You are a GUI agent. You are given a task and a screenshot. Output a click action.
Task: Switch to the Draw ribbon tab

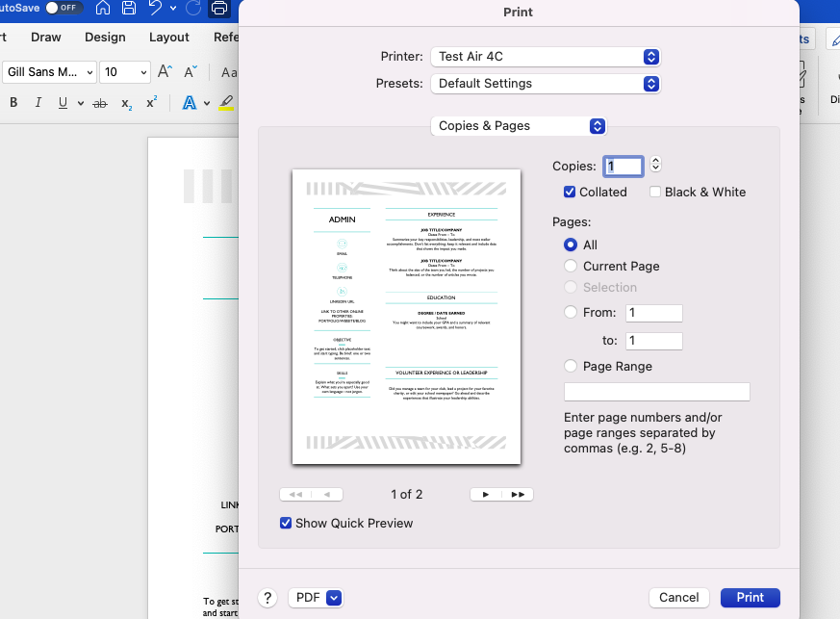click(45, 37)
